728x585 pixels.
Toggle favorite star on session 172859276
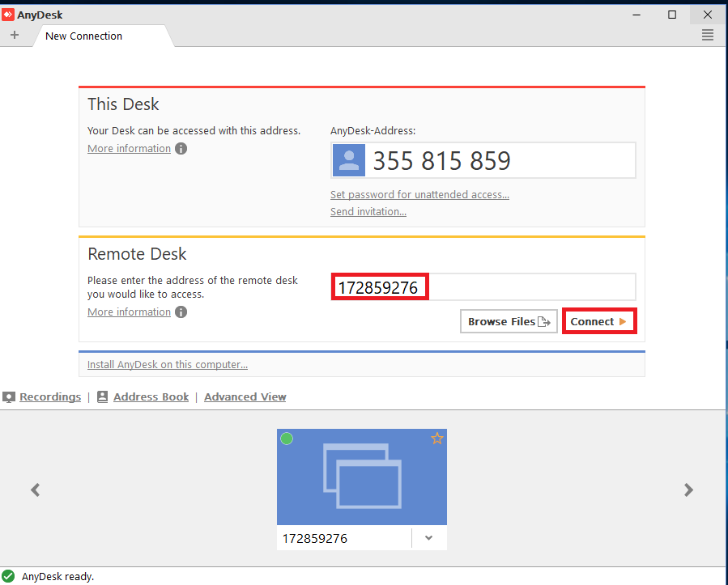coord(437,439)
